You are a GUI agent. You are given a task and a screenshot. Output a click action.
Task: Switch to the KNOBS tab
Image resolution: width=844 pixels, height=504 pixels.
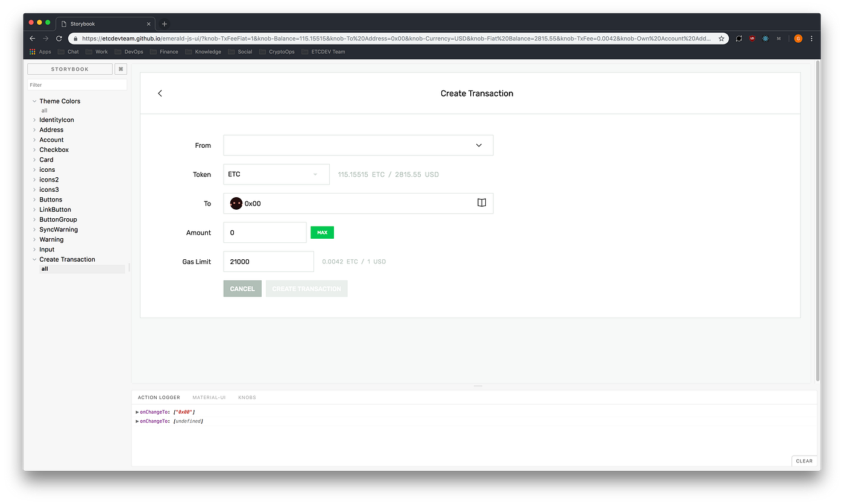(247, 397)
